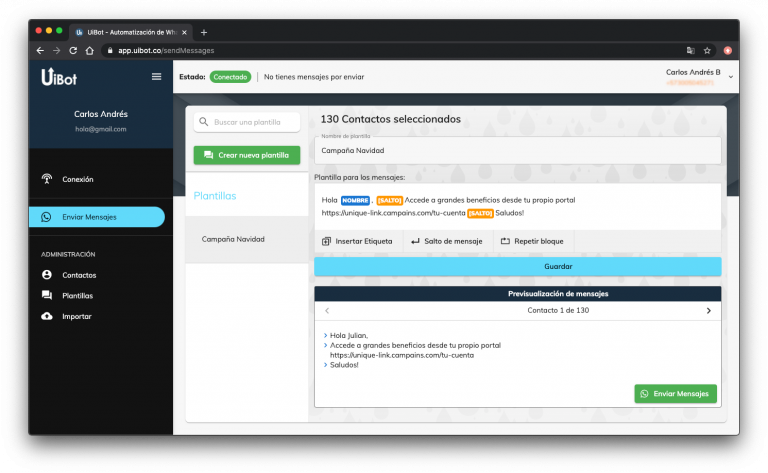Click the green Enviar Mensajes button
This screenshot has height=473, width=768.
pos(675,394)
